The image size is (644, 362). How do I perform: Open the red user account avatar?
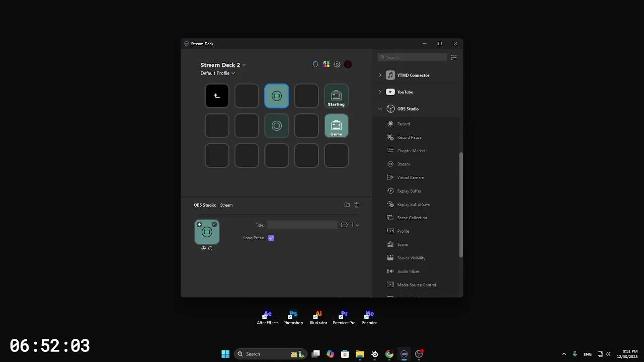tap(348, 64)
